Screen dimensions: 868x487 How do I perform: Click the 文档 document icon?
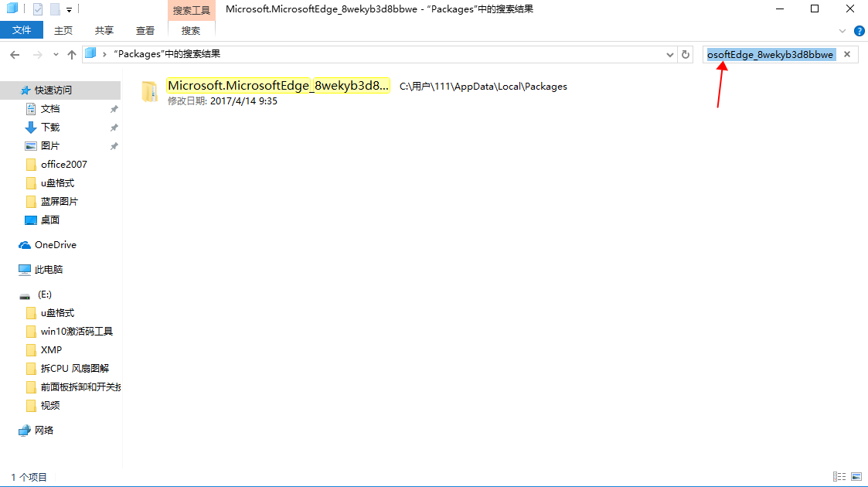pyautogui.click(x=31, y=109)
